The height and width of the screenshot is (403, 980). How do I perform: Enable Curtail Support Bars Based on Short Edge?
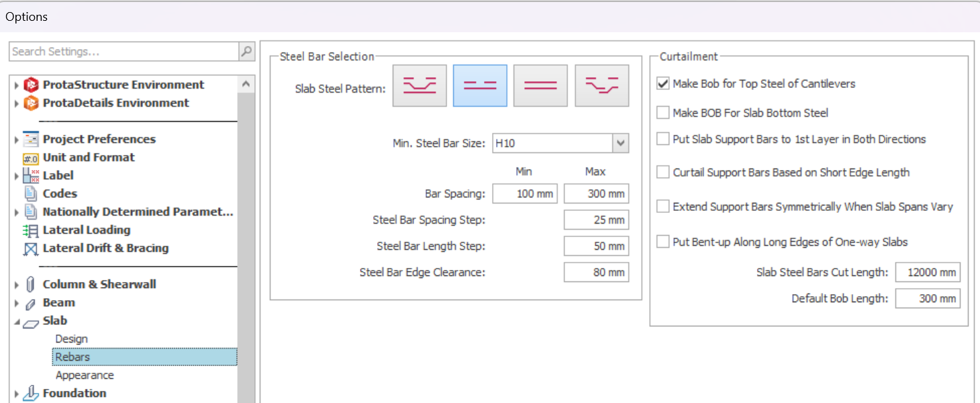click(x=663, y=173)
